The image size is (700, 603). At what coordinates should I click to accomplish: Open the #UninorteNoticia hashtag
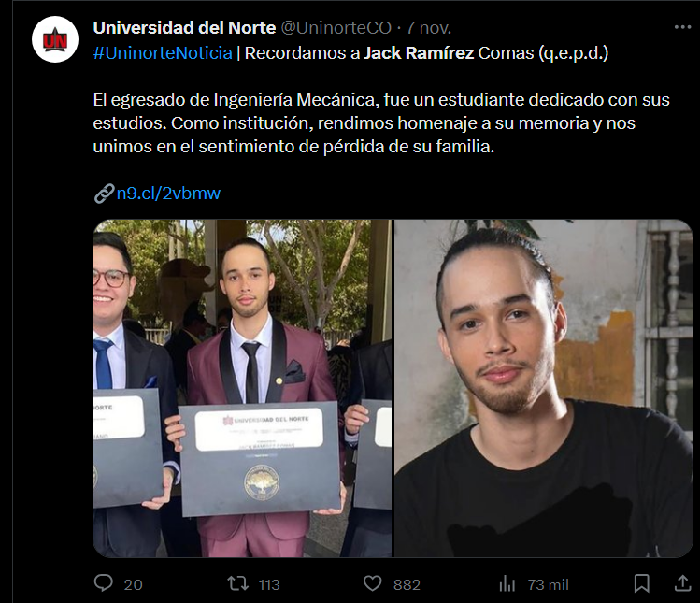tap(163, 53)
